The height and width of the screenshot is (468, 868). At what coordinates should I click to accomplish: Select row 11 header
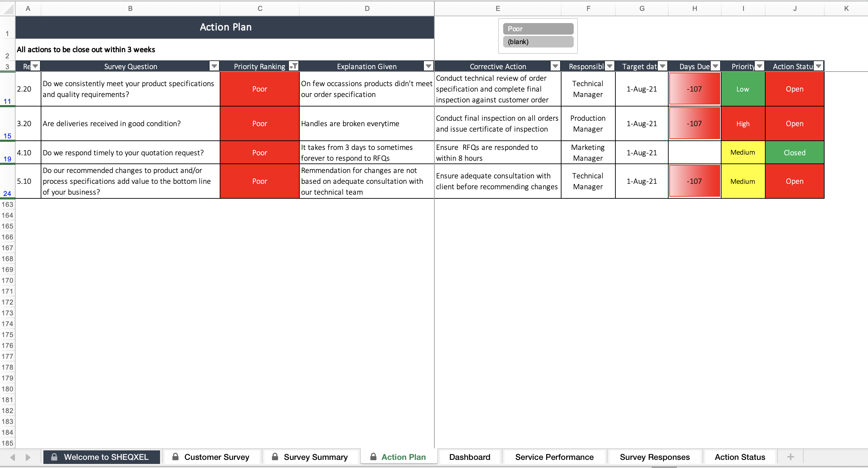coord(7,89)
